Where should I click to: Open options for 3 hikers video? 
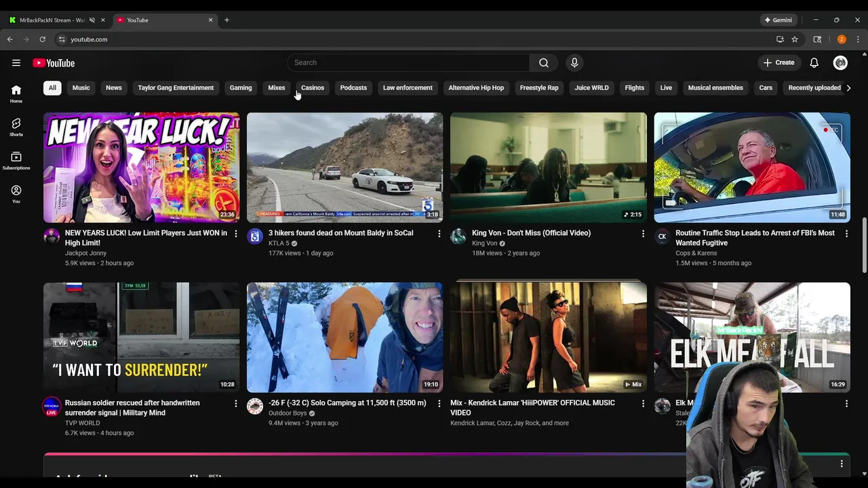(439, 234)
